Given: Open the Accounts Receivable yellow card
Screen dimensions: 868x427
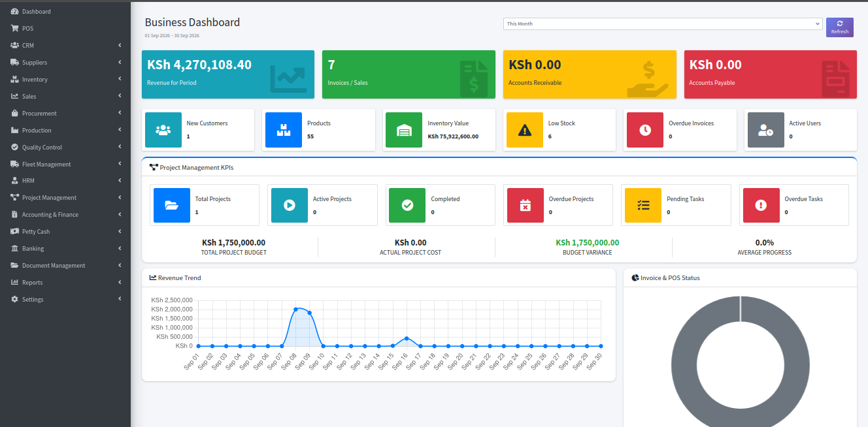Looking at the screenshot, I should (590, 74).
